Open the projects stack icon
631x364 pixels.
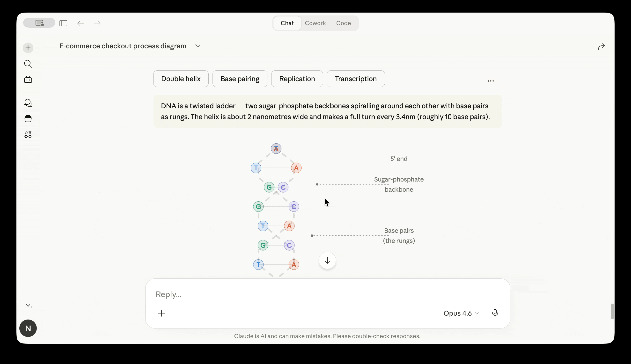[x=28, y=118]
